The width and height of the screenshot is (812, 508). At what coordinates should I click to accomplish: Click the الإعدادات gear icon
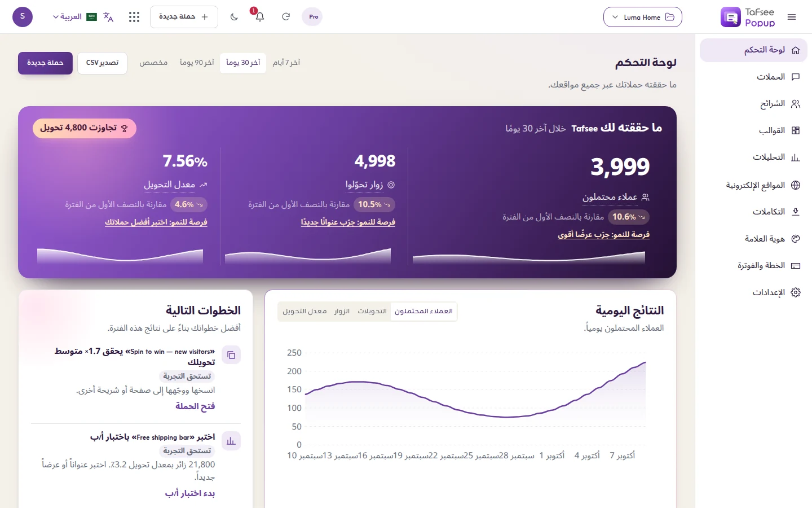tap(796, 292)
